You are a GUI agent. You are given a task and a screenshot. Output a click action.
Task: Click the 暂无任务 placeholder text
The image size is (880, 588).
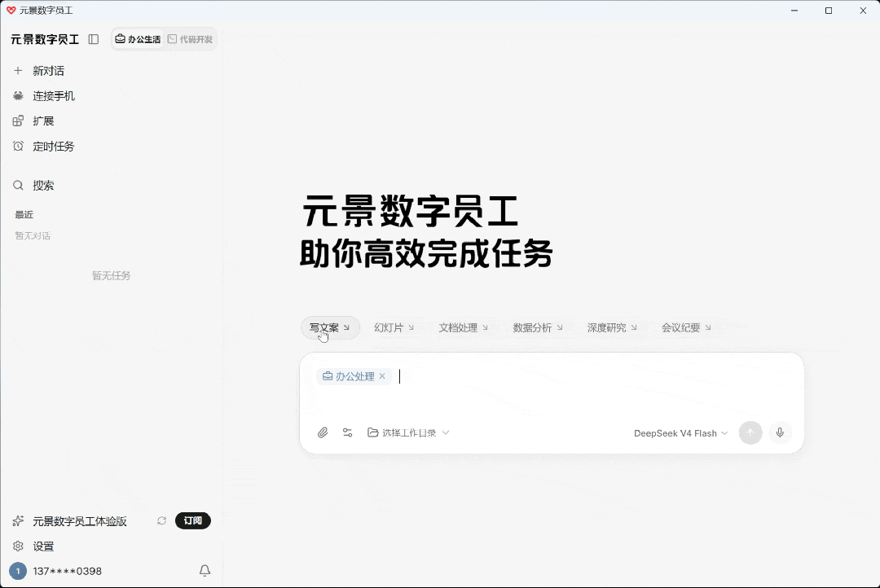pos(111,275)
